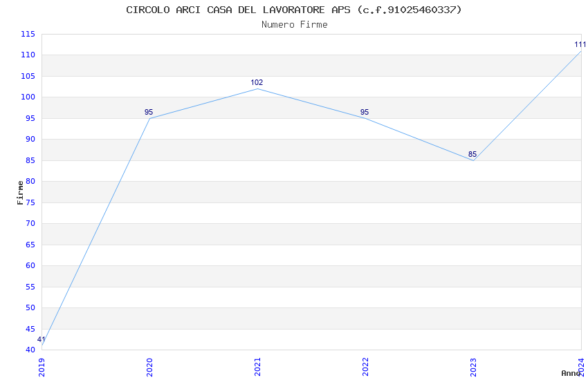Click the y-axis tick label 110

pyautogui.click(x=28, y=55)
